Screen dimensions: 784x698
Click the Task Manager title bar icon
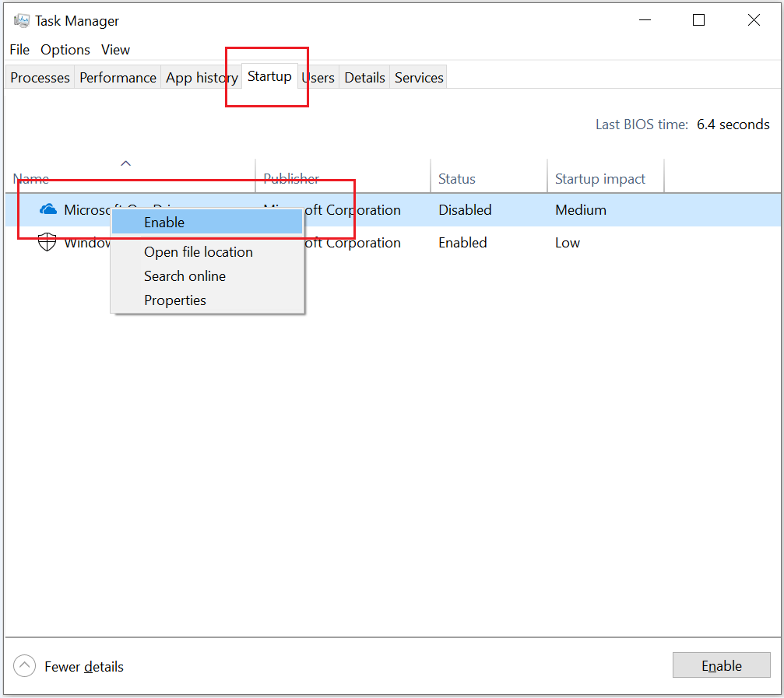[x=21, y=21]
